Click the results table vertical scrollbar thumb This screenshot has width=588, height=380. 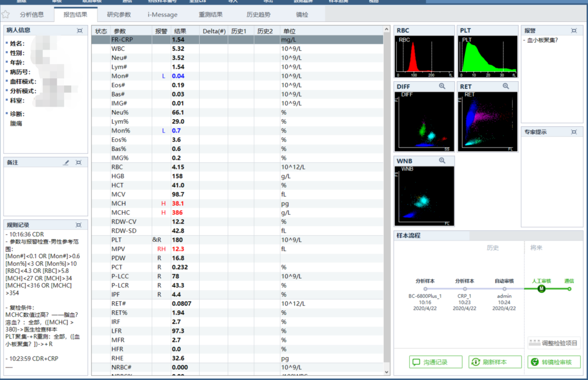(x=387, y=197)
